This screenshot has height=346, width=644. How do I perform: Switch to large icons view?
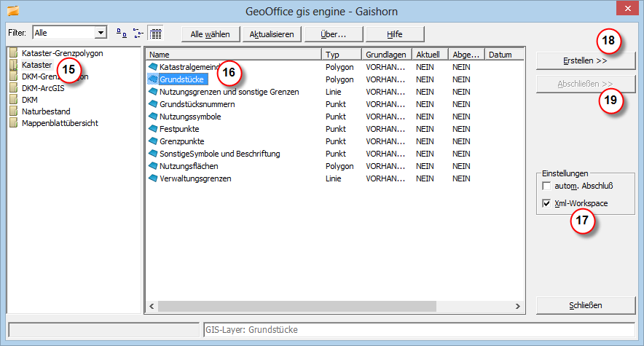tap(122, 34)
